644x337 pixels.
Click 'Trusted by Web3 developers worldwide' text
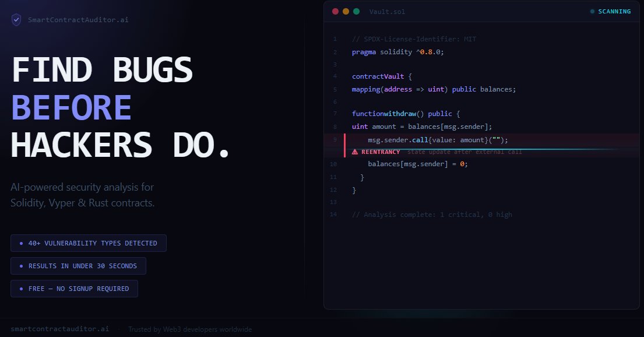pyautogui.click(x=190, y=329)
